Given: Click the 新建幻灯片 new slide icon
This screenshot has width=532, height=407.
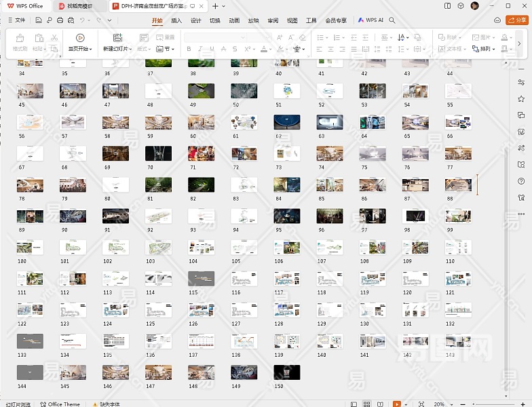Looking at the screenshot, I should point(117,38).
